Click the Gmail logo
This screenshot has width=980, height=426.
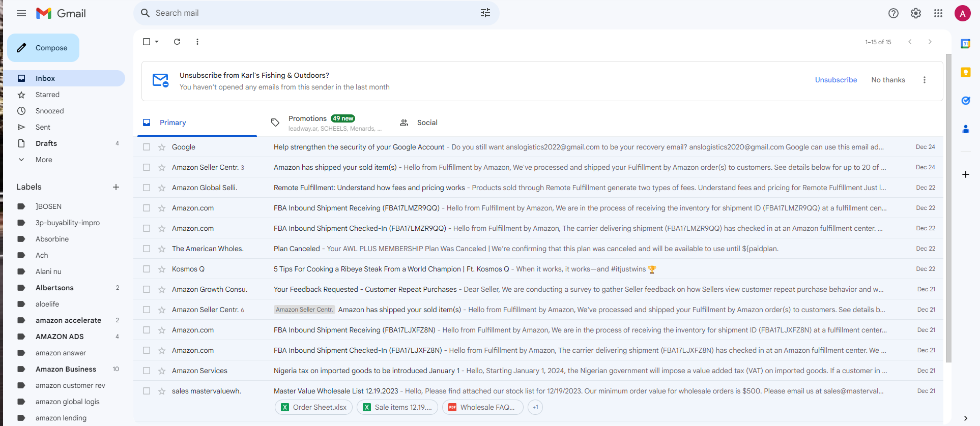pos(61,13)
